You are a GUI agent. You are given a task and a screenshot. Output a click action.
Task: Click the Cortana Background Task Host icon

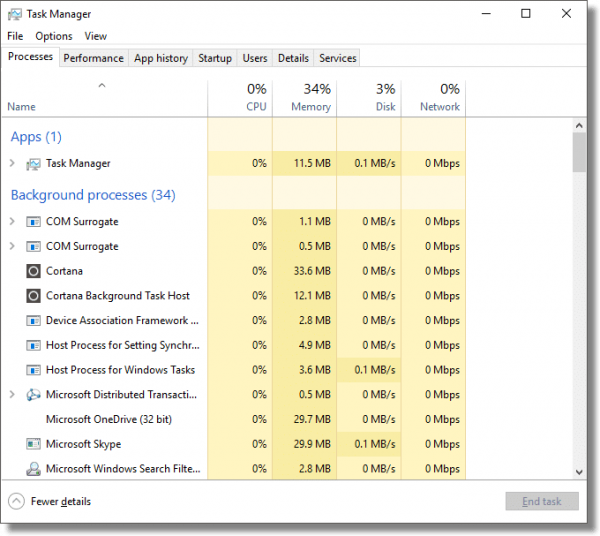pyautogui.click(x=33, y=296)
